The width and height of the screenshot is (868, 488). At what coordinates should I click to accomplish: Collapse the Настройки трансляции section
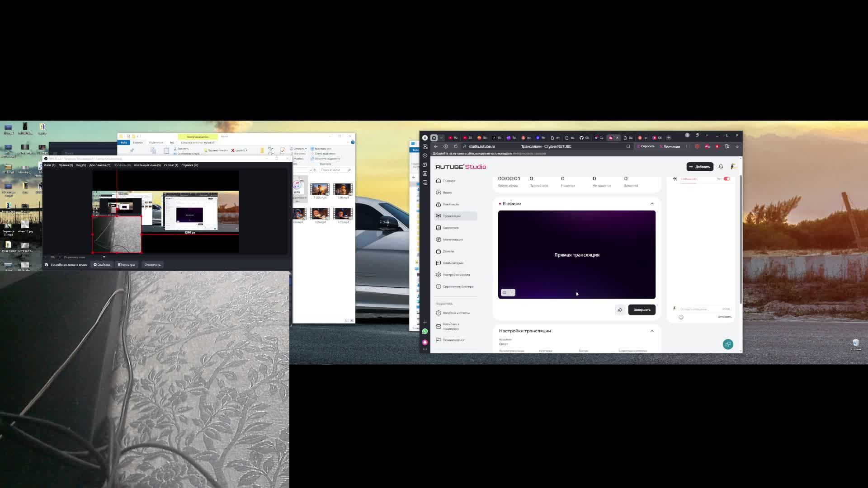[x=652, y=331]
